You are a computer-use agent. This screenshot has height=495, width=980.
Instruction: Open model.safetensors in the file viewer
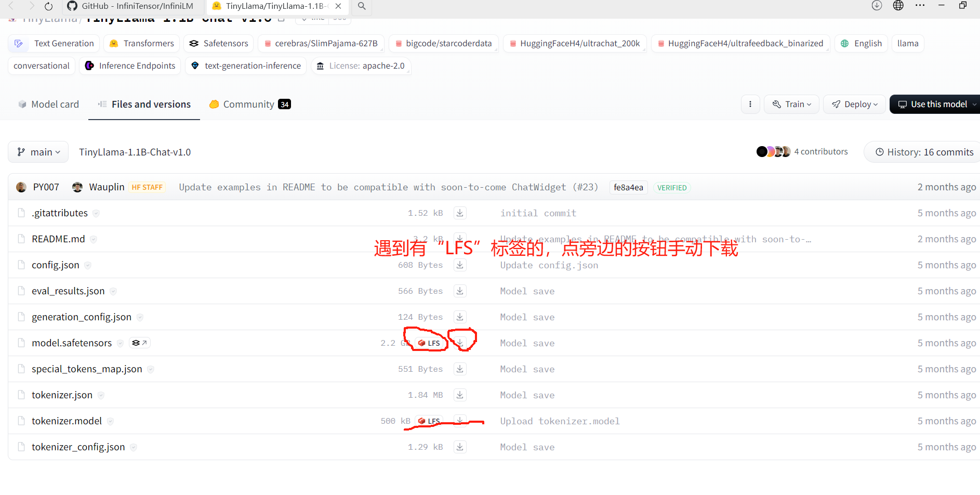[72, 343]
